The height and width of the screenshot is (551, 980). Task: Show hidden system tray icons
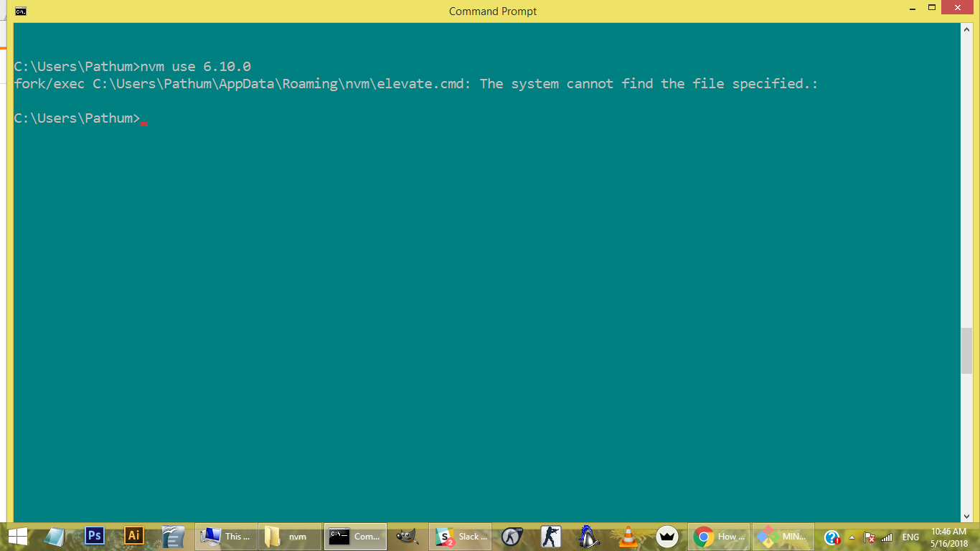tap(852, 537)
